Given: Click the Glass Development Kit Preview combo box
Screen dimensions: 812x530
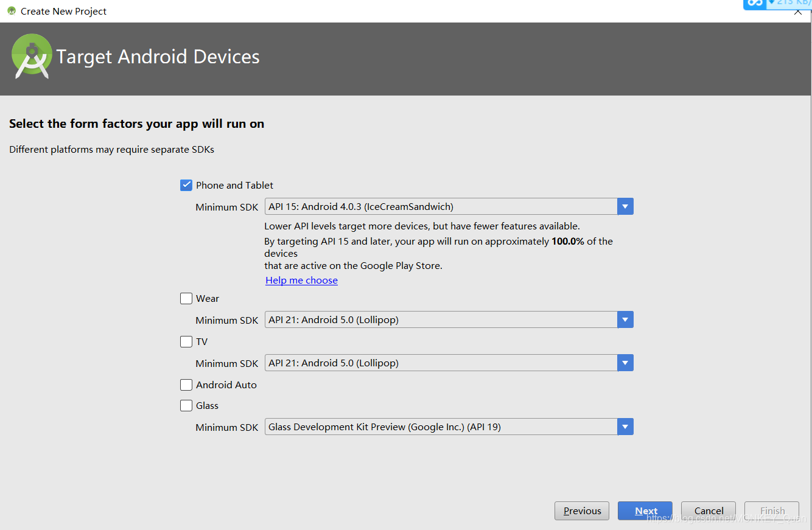Looking at the screenshot, I should (449, 427).
